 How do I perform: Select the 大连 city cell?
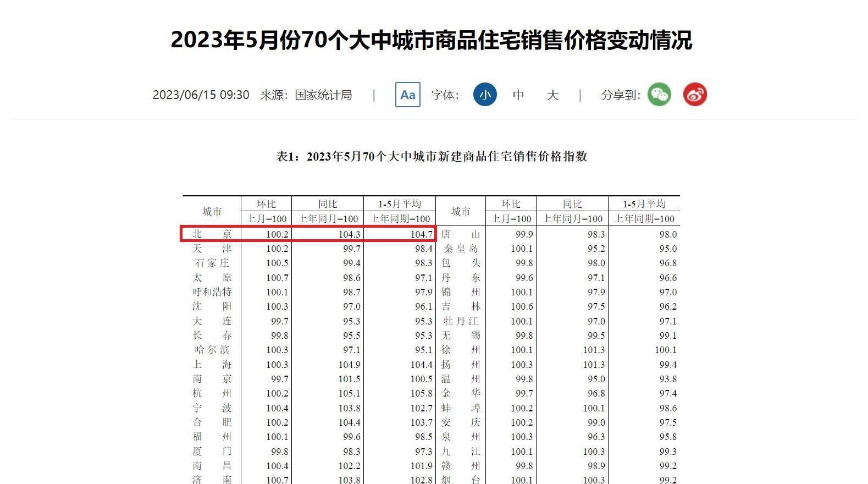[x=212, y=321]
